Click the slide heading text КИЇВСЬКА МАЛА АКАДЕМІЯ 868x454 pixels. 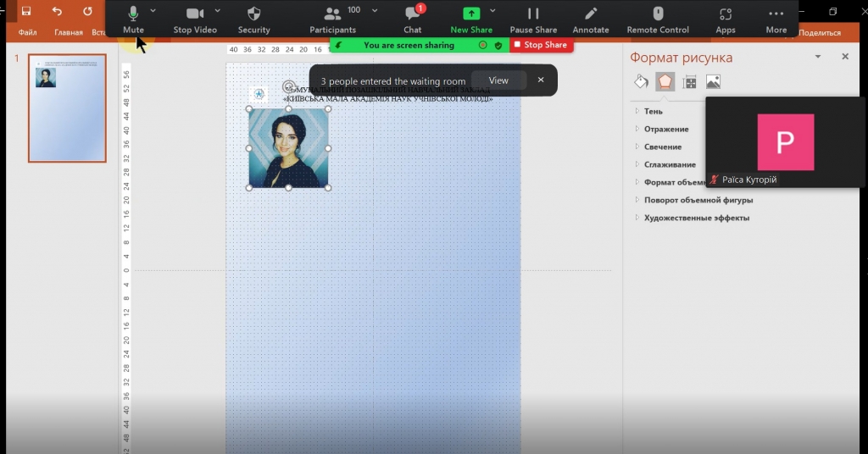point(387,99)
